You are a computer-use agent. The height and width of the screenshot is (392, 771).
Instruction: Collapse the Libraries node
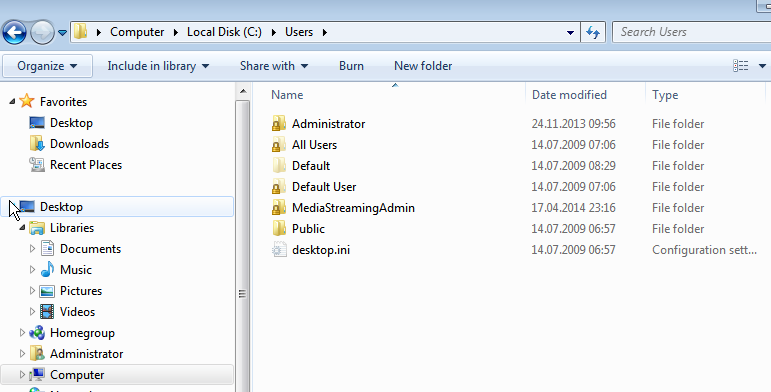22,228
